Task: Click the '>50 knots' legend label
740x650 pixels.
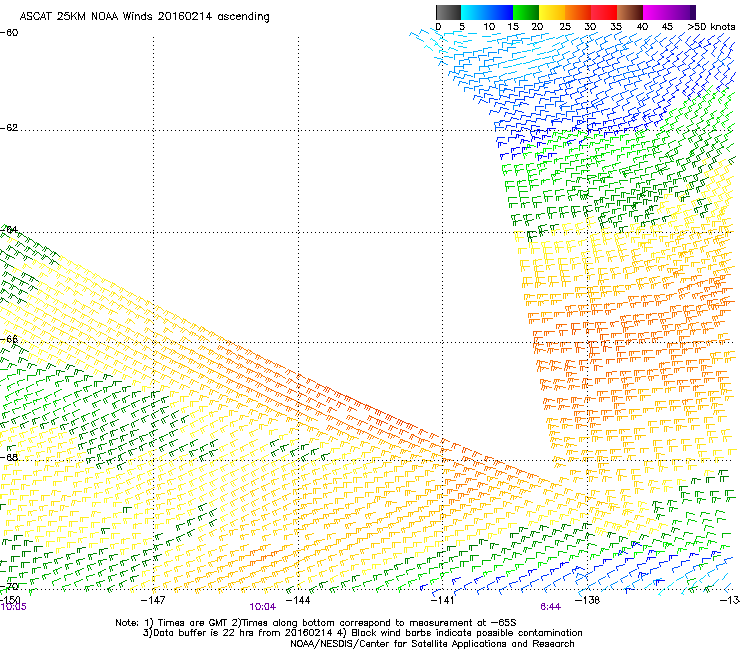Action: [711, 27]
